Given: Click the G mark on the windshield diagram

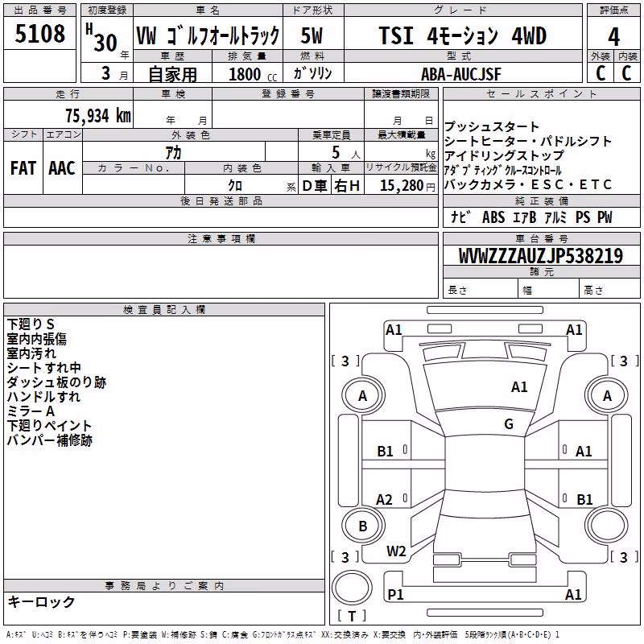Looking at the screenshot, I should point(509,424).
